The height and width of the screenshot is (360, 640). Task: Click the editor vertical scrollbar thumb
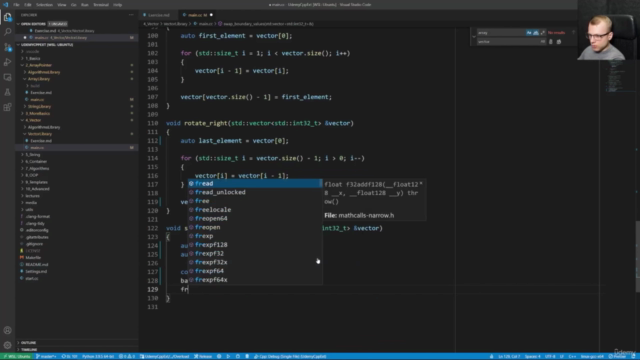[638, 256]
